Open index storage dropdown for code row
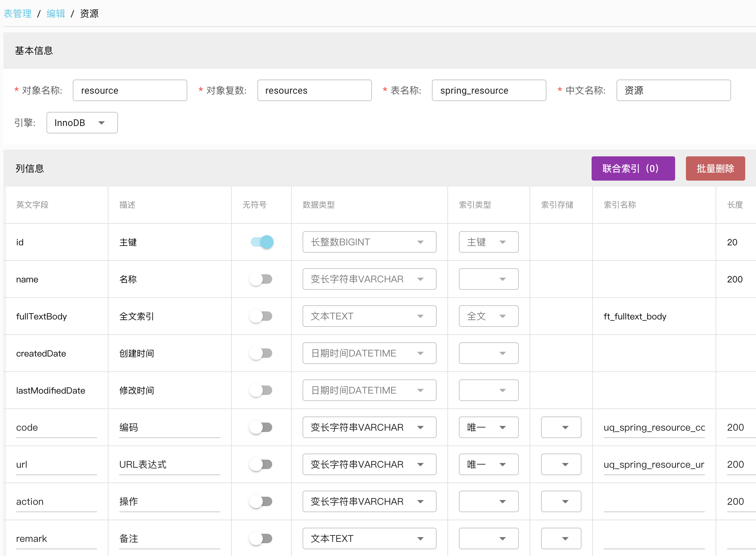756x556 pixels. pos(561,427)
